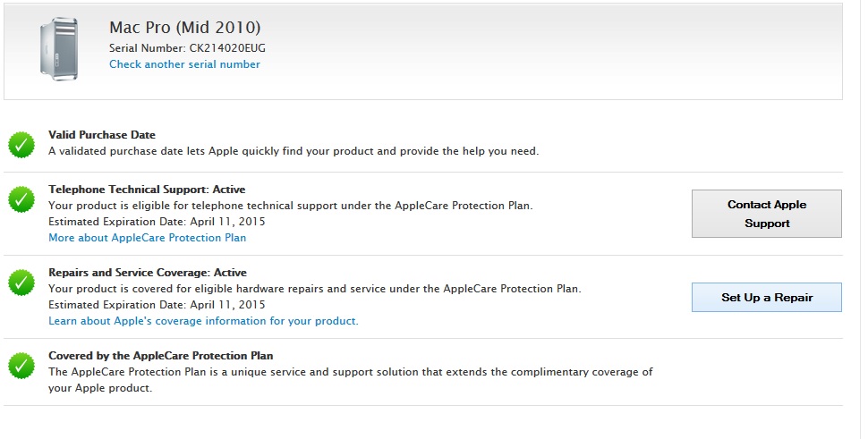
Task: Click the green checkmark beside Repairs and Service Coverage
Action: point(21,282)
